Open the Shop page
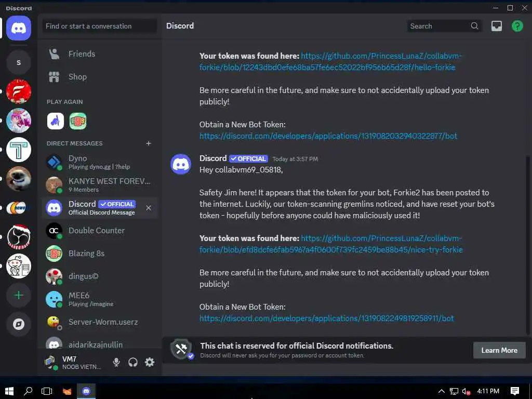Viewport: 532px width, 399px height. [x=99, y=77]
